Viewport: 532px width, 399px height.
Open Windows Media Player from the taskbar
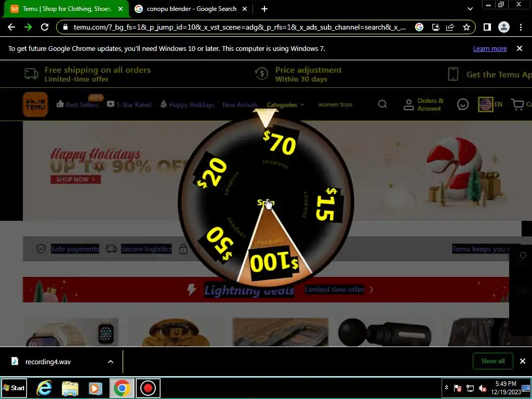coord(96,388)
